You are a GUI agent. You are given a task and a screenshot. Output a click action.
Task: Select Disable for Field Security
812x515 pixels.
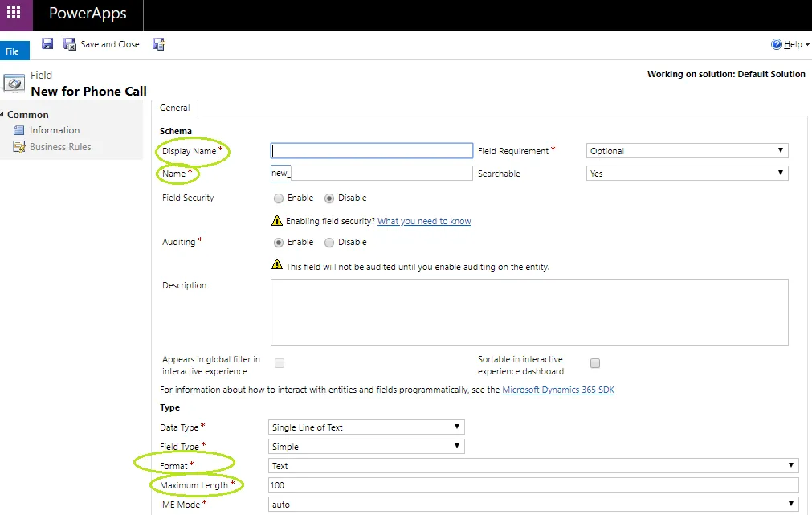(329, 198)
